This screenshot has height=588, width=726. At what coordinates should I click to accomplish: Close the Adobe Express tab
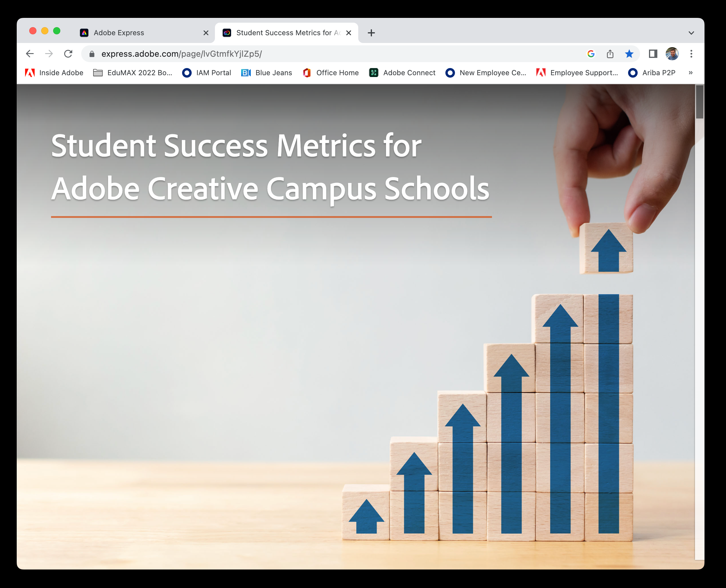[x=206, y=33]
